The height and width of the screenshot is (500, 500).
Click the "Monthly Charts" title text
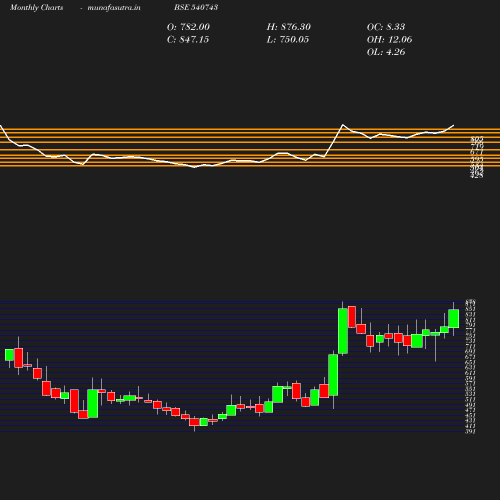coord(36,8)
